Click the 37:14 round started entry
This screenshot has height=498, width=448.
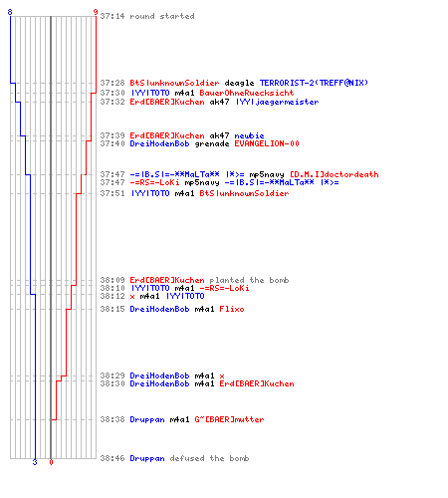tap(147, 16)
